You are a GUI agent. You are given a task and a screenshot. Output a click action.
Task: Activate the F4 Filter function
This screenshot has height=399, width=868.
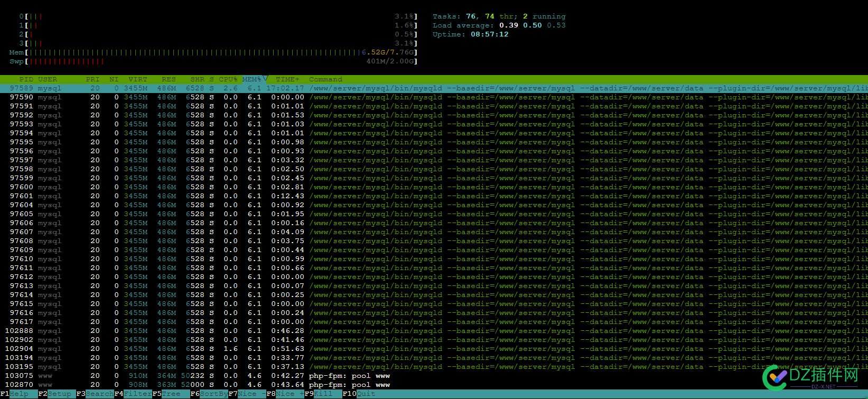point(133,394)
